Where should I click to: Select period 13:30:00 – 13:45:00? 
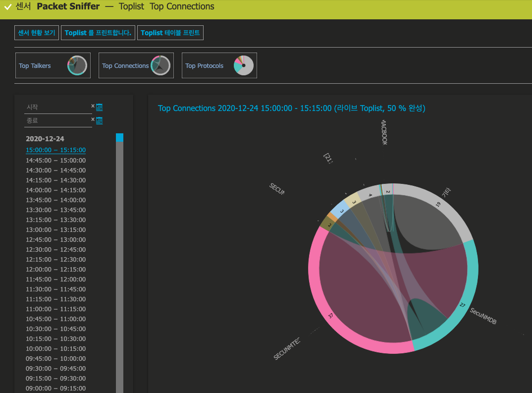[55, 210]
